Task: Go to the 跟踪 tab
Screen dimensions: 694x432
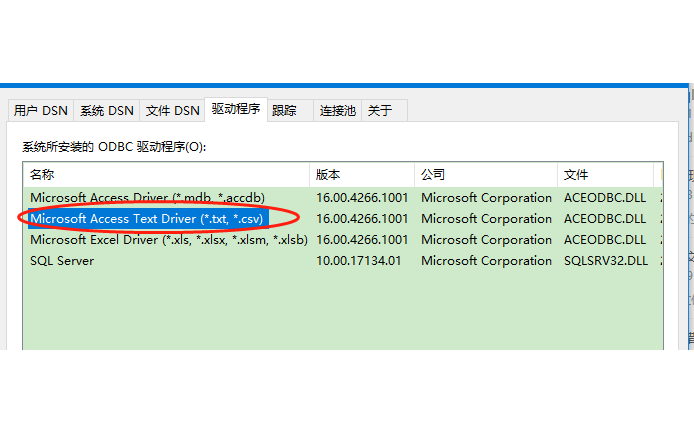Action: click(290, 110)
